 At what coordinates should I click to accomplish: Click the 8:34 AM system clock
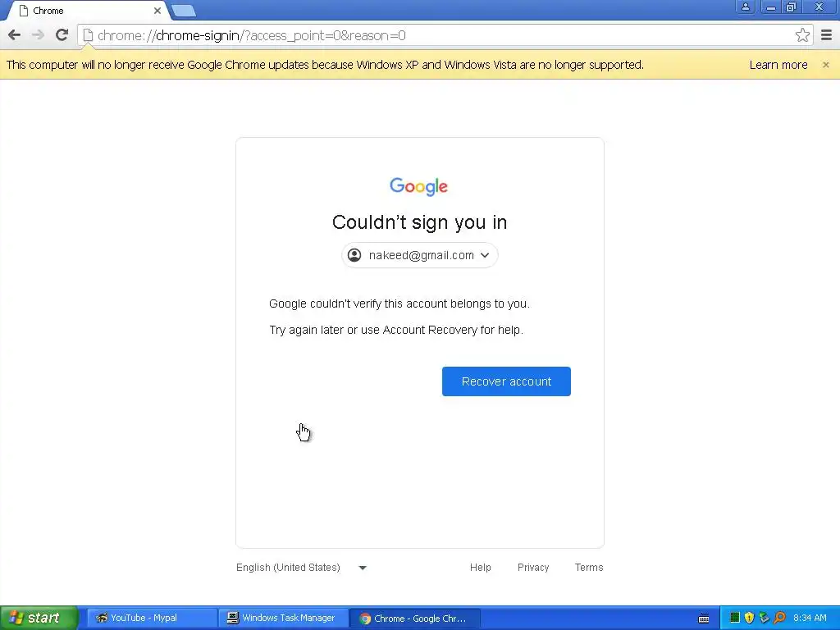point(810,618)
